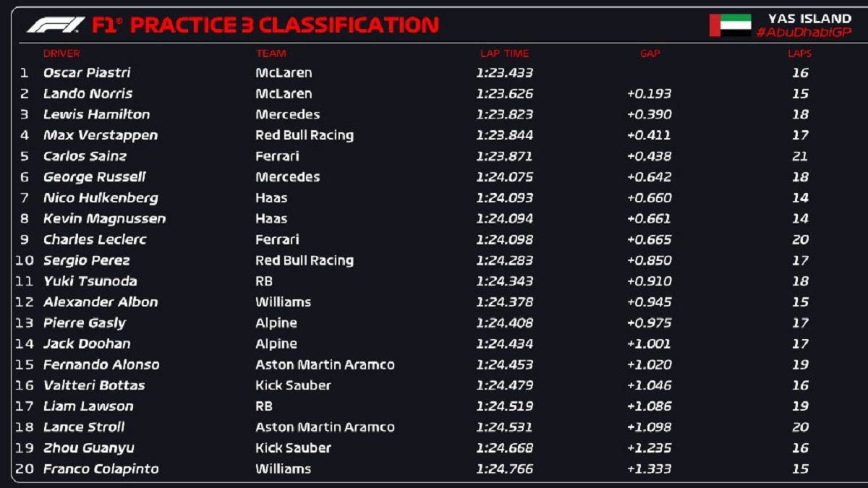The image size is (868, 488).
Task: Select the YAS ISLAND location label
Action: pyautogui.click(x=809, y=19)
